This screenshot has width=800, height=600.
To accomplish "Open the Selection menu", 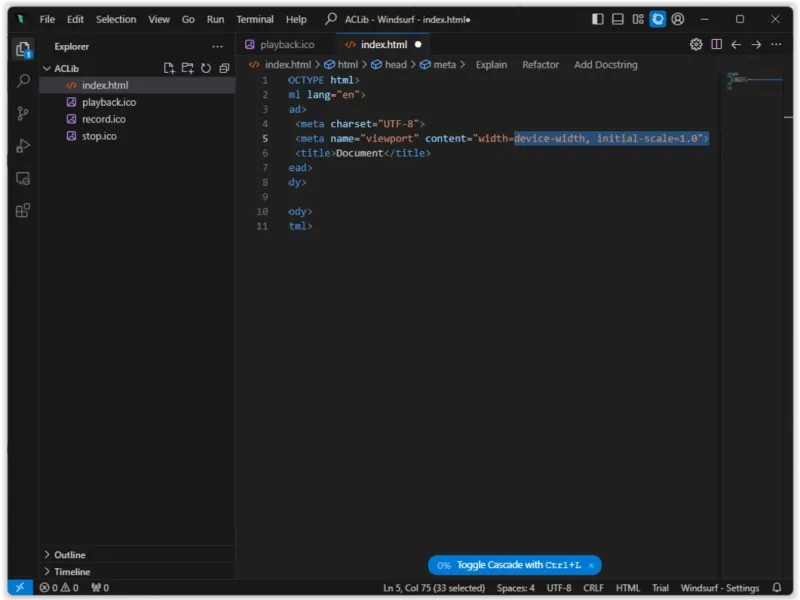I will (x=116, y=19).
